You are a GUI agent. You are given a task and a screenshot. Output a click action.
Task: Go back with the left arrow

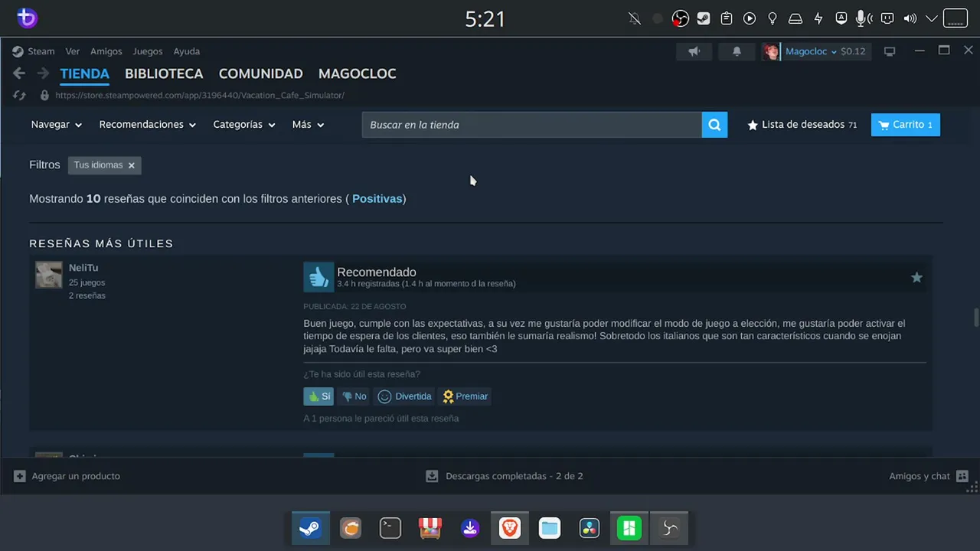19,73
